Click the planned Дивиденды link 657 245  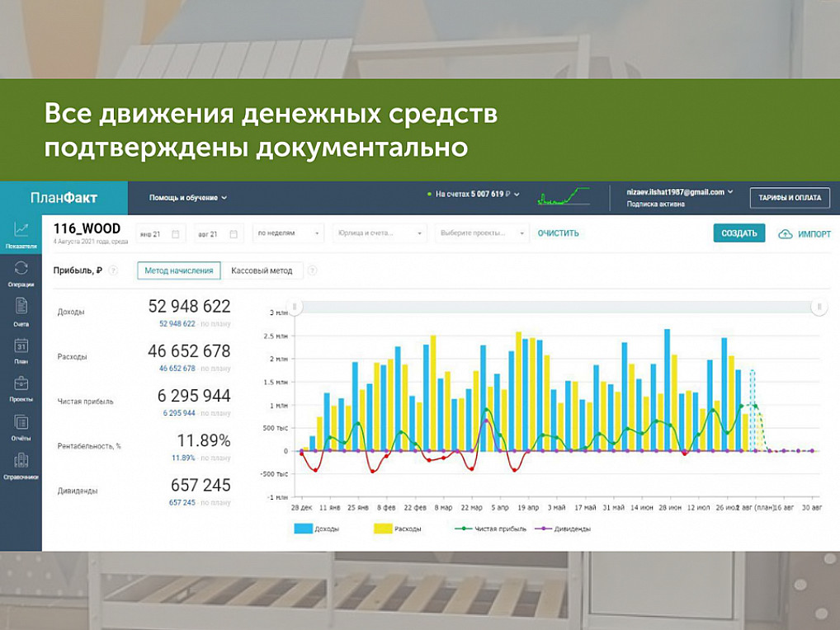point(182,503)
